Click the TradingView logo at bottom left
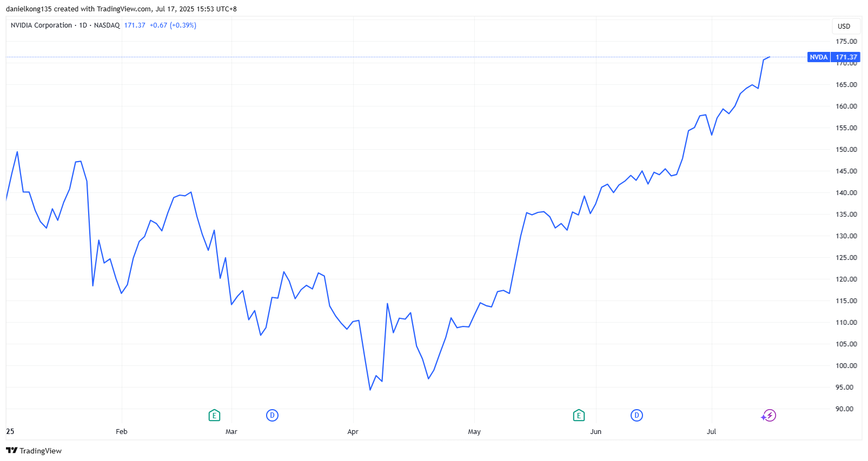The width and height of the screenshot is (868, 461). tap(34, 451)
